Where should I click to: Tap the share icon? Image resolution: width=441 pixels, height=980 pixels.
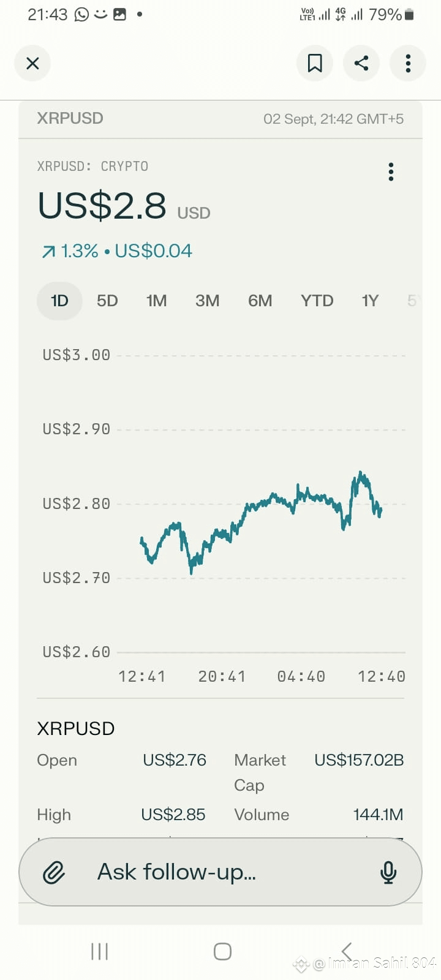pyautogui.click(x=361, y=63)
